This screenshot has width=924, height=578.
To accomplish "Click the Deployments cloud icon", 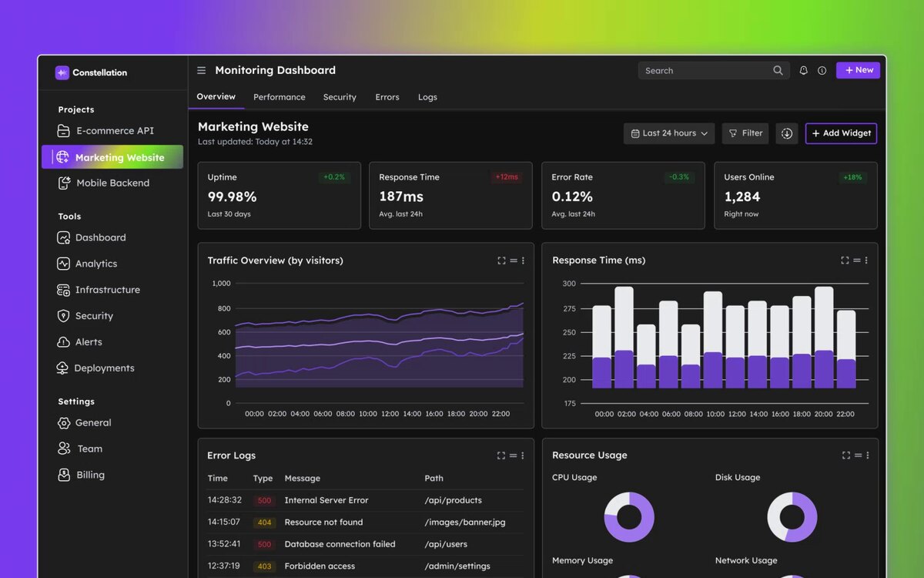I will [x=63, y=368].
